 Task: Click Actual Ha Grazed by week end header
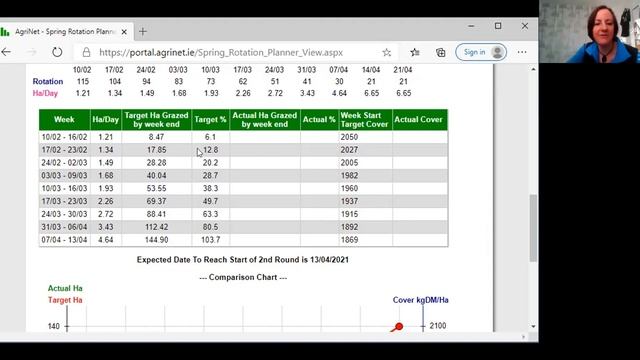pos(264,120)
